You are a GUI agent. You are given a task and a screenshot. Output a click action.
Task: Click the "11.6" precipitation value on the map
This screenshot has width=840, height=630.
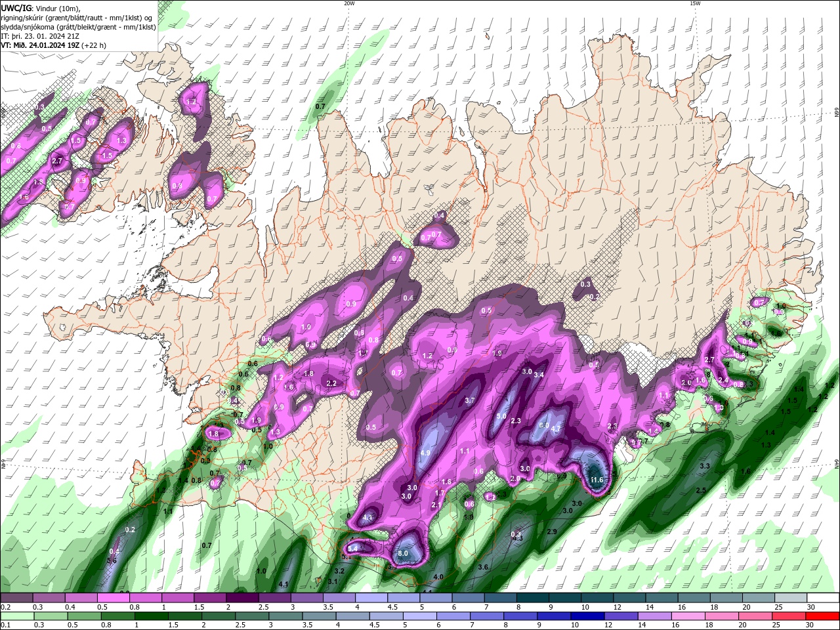(x=597, y=480)
